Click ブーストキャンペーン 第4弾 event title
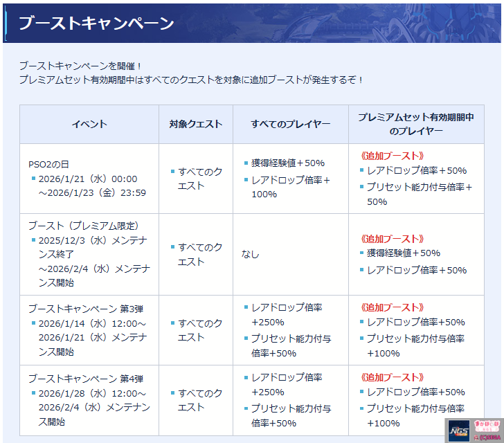Viewport: 504px width, 443px height. coord(87,379)
